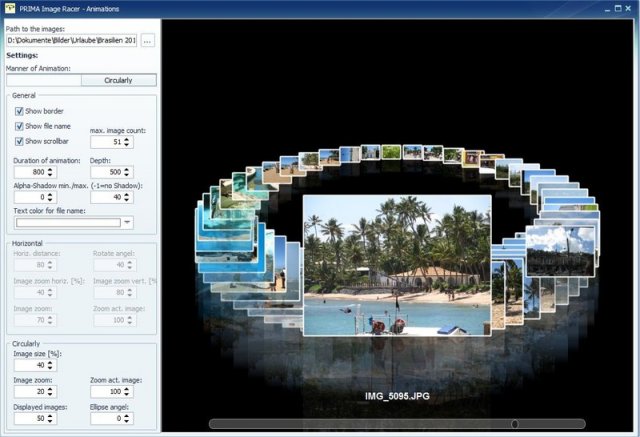
Task: Select the cloudy sky thumbnail on right side
Action: point(560,251)
